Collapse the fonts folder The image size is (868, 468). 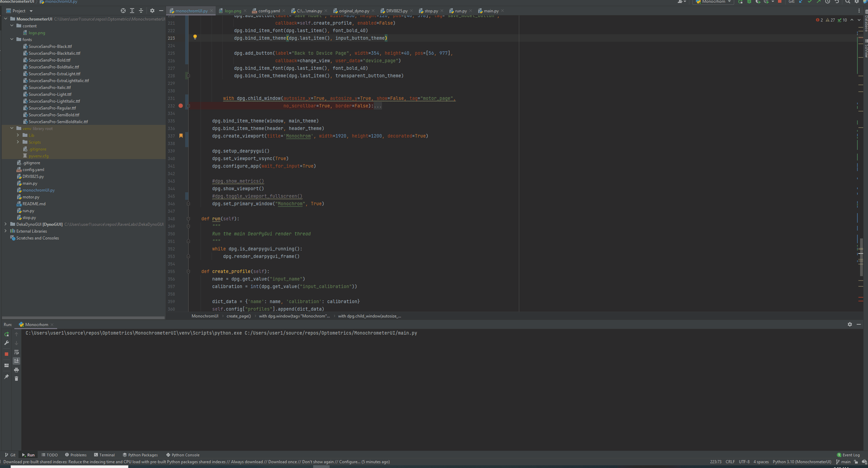point(12,39)
